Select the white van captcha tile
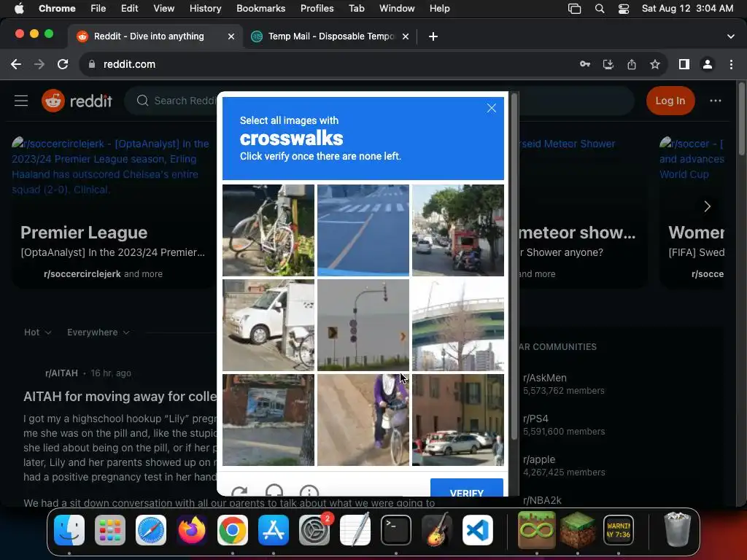Viewport: 747px width, 560px height. [268, 325]
